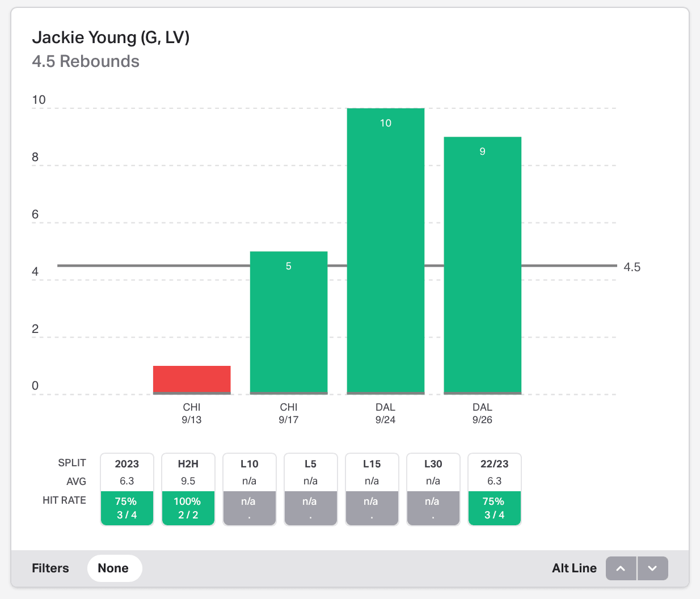Switch to the L10 split
The image size is (700, 599).
click(x=250, y=472)
